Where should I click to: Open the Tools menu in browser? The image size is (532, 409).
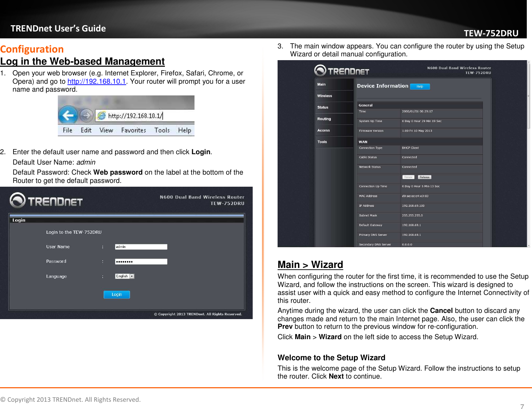click(x=162, y=130)
